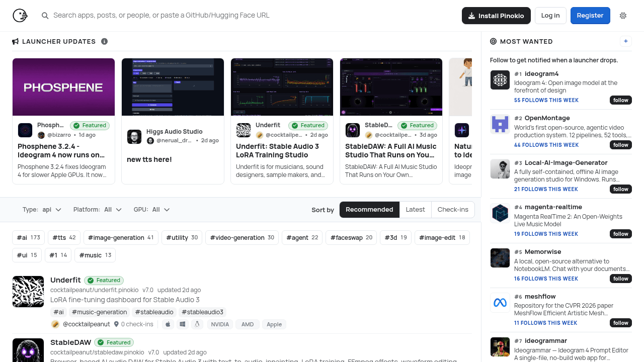Open the Phosphene banner thumbnail

(x=64, y=87)
